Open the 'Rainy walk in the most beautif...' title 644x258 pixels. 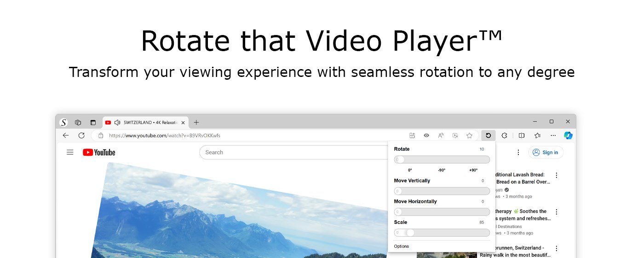click(x=515, y=251)
